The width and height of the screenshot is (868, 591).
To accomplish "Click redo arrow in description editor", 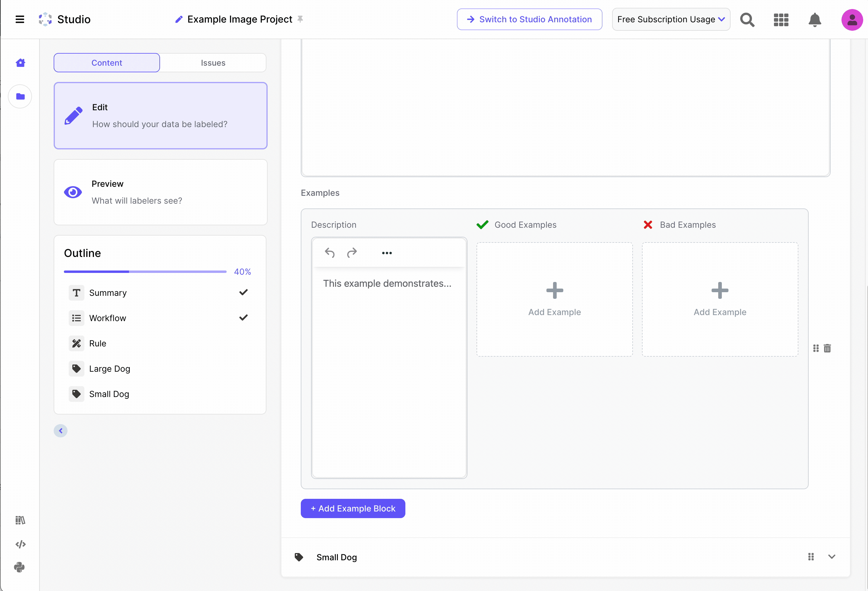I will click(352, 253).
